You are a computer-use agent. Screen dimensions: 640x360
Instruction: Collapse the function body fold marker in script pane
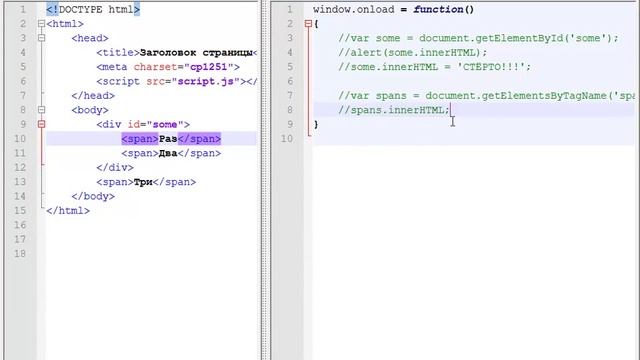pos(308,24)
